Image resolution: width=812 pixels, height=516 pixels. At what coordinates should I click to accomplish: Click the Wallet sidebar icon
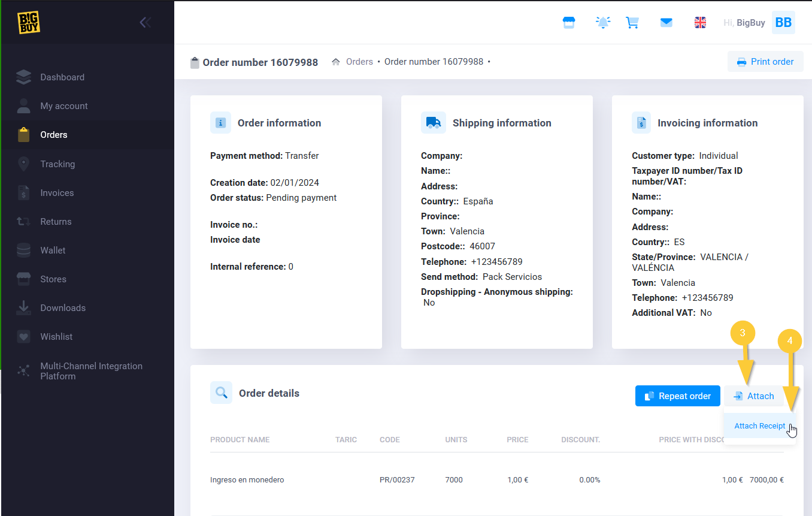(x=24, y=251)
